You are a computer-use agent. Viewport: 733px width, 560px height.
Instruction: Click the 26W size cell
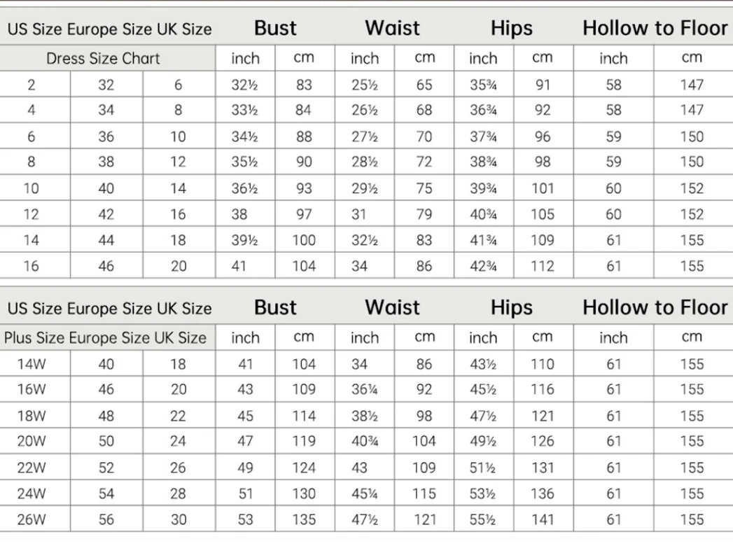(32, 519)
